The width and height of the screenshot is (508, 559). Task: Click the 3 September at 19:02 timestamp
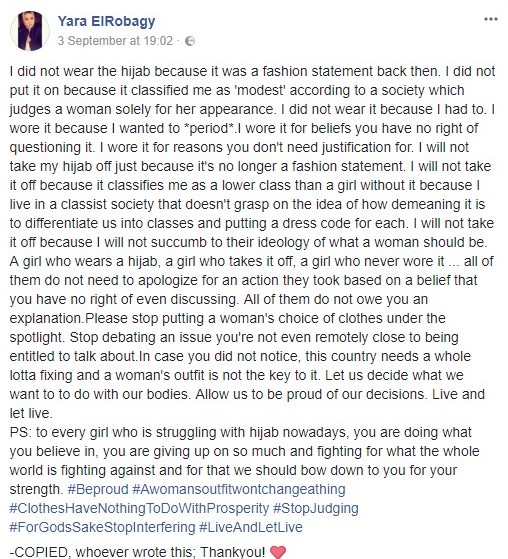[115, 41]
